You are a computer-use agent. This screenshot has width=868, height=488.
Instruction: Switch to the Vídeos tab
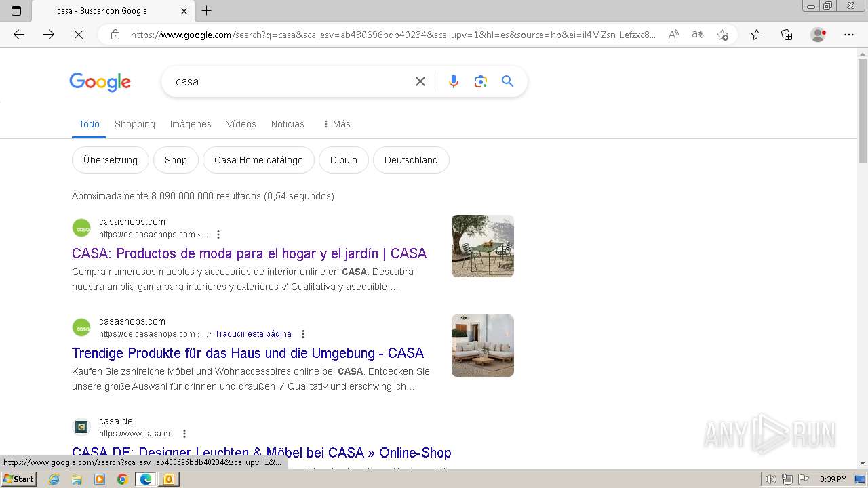point(241,124)
